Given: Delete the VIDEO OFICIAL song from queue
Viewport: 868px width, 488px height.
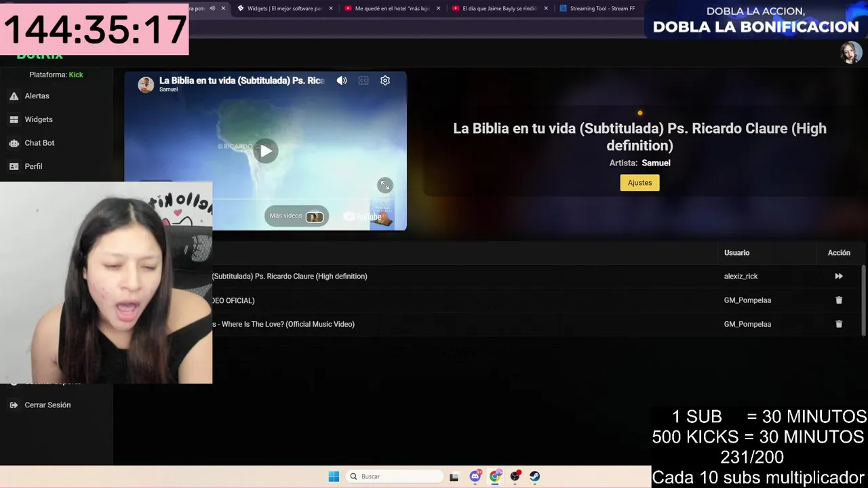Looking at the screenshot, I should pyautogui.click(x=839, y=300).
